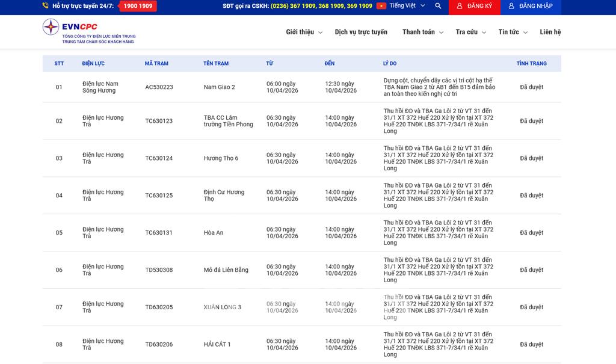Click the station code TD630206
Screen dimensions: 616x364
159,345
